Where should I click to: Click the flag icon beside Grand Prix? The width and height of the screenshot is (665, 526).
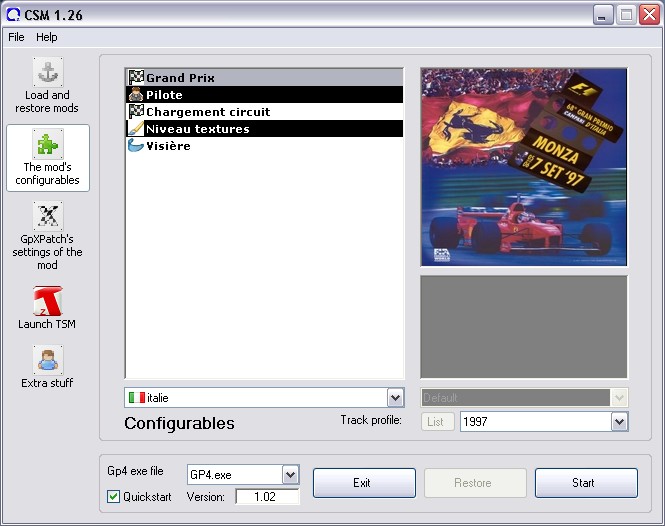(x=136, y=77)
